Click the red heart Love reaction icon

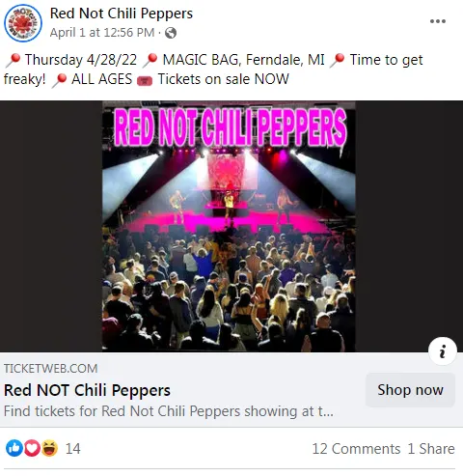click(x=32, y=448)
